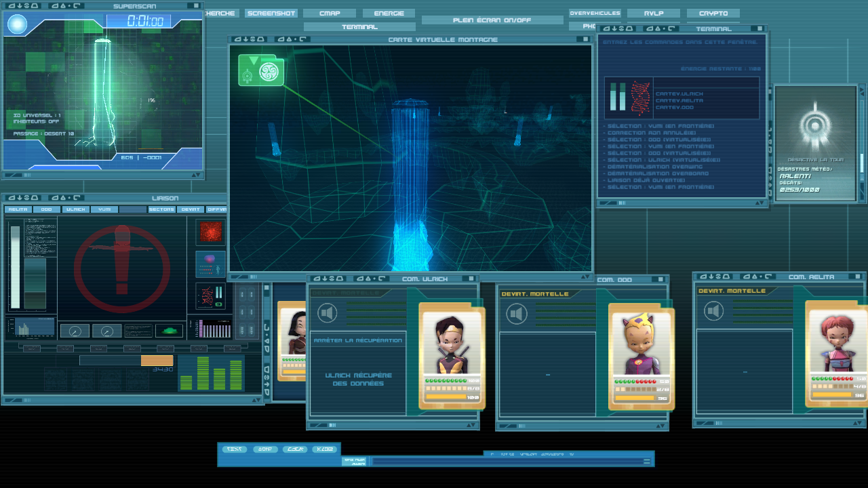Click the Devirt. Mortelle label in Com. Odd
This screenshot has width=868, height=488.
535,294
